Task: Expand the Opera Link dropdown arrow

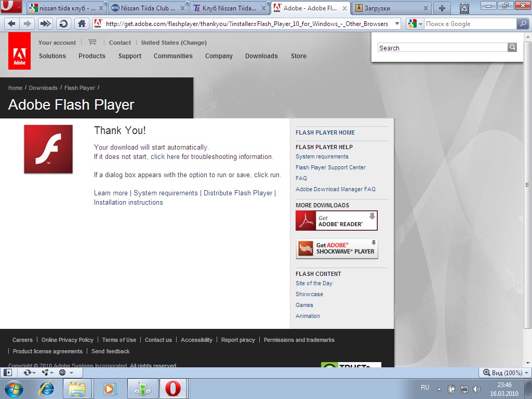Action: (x=34, y=373)
